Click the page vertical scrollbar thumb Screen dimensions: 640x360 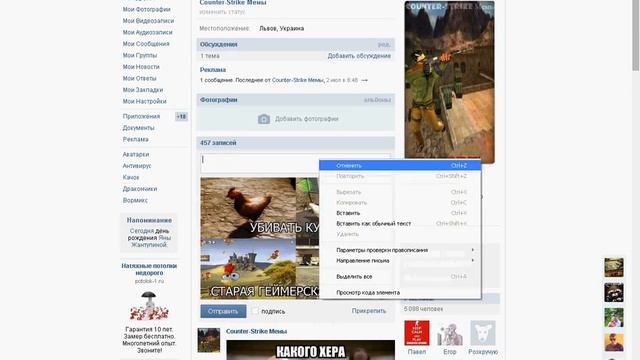(636, 35)
